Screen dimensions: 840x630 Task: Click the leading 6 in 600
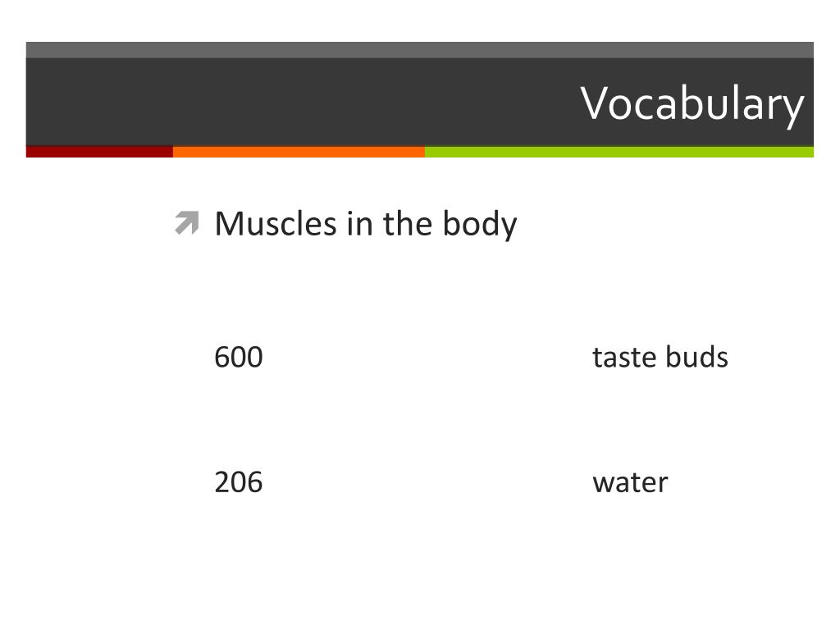(221, 358)
